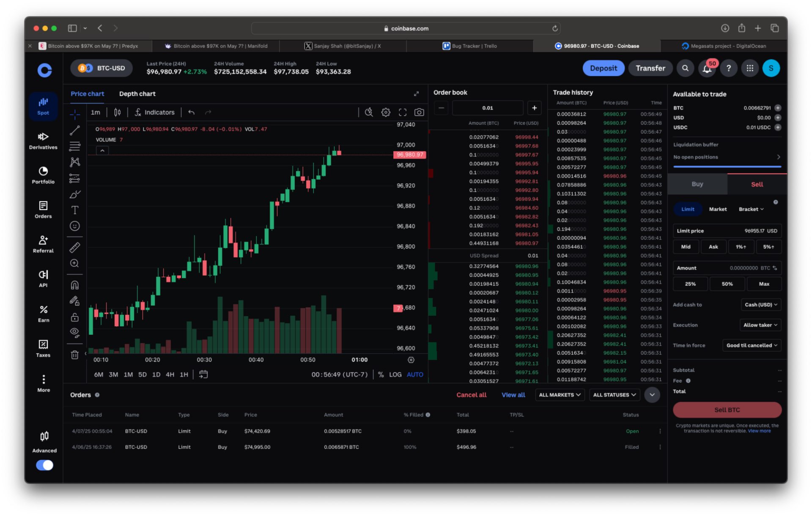Select the Limit order type
812x516 pixels.
(688, 209)
